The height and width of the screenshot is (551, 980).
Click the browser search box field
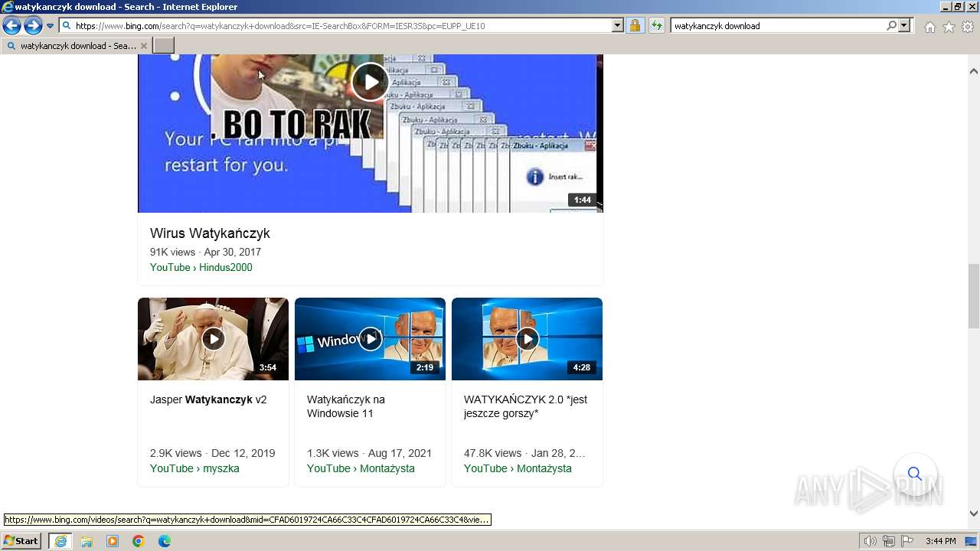(x=777, y=26)
